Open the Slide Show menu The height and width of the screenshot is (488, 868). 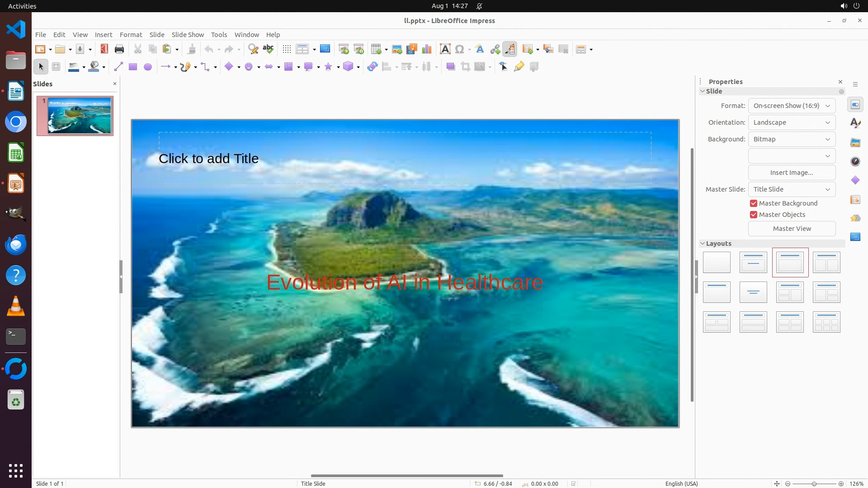pos(188,35)
